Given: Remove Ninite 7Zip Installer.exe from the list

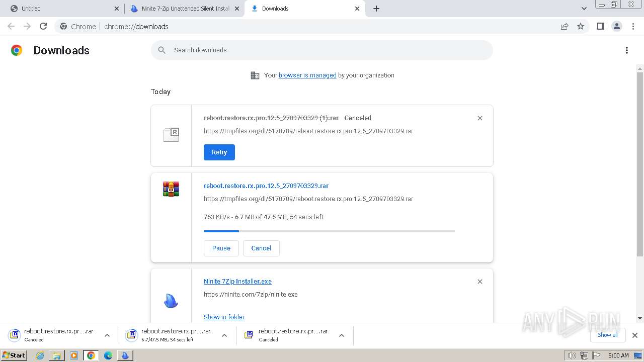Looking at the screenshot, I should coord(480,282).
